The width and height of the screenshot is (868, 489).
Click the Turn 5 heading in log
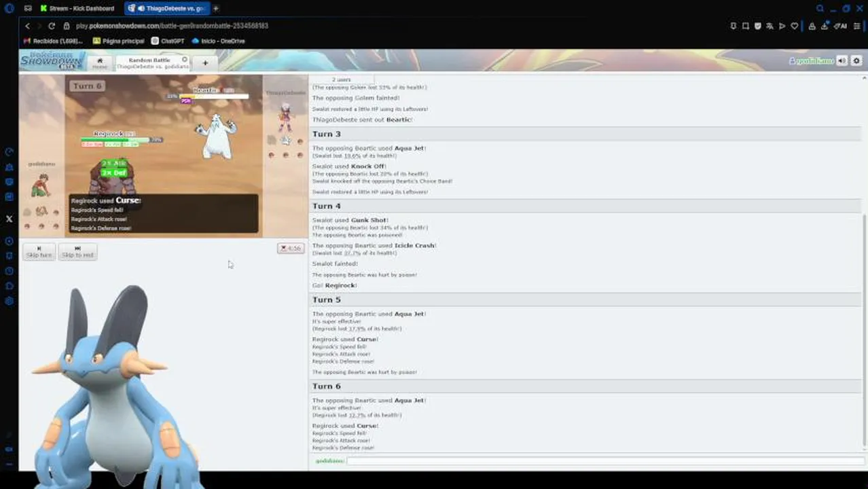(x=326, y=300)
